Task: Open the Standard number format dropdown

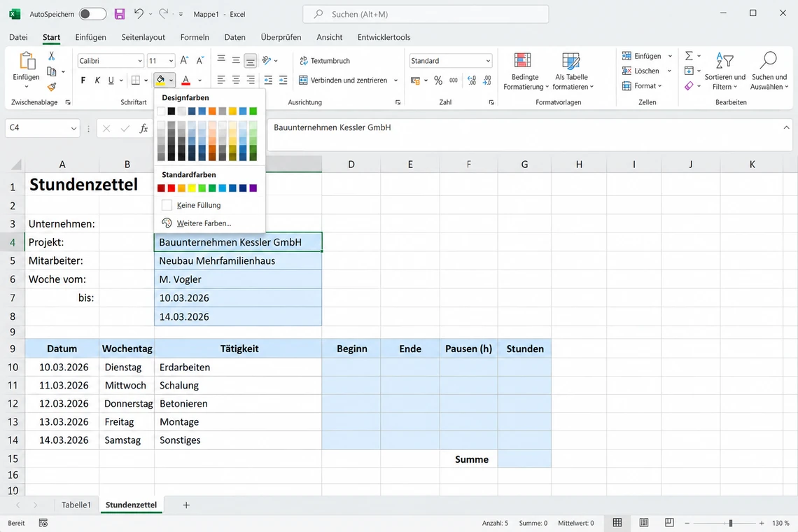Action: click(x=488, y=61)
